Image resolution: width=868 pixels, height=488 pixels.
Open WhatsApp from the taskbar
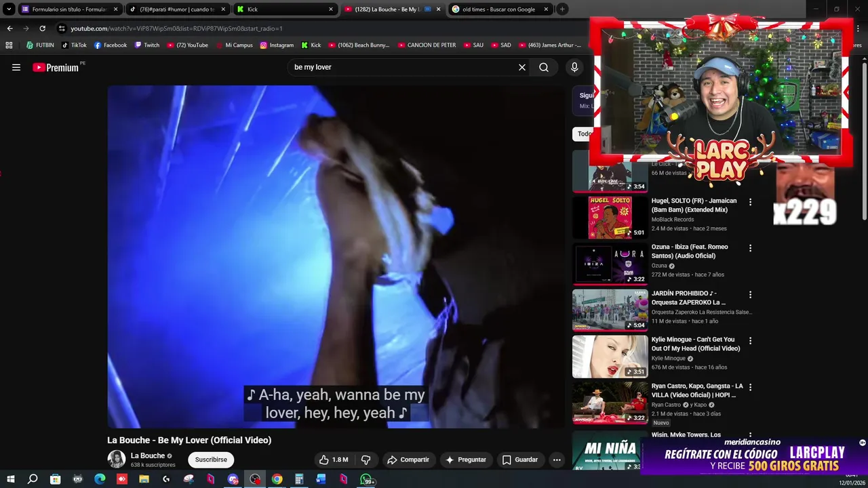(366, 479)
